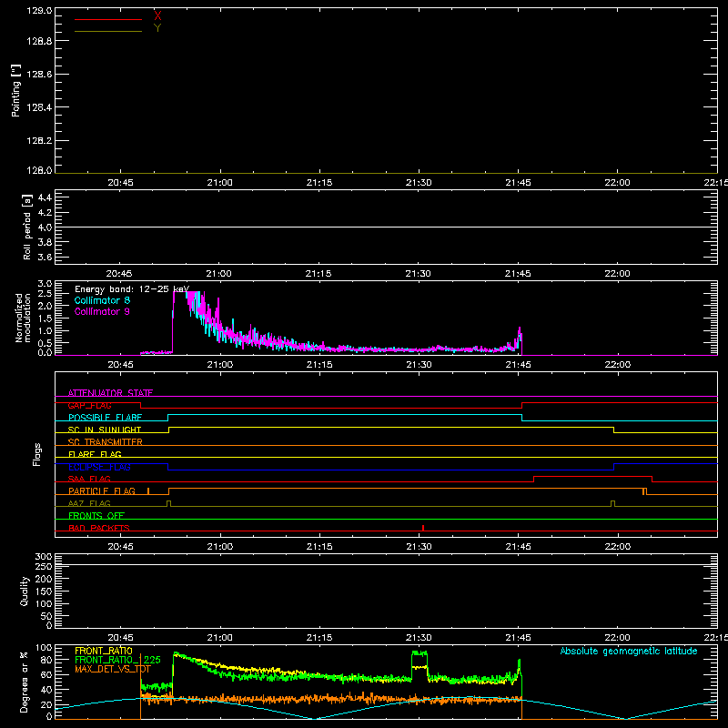
Task: Click the 60 tick on the Degrees axis
Action: tap(46, 674)
